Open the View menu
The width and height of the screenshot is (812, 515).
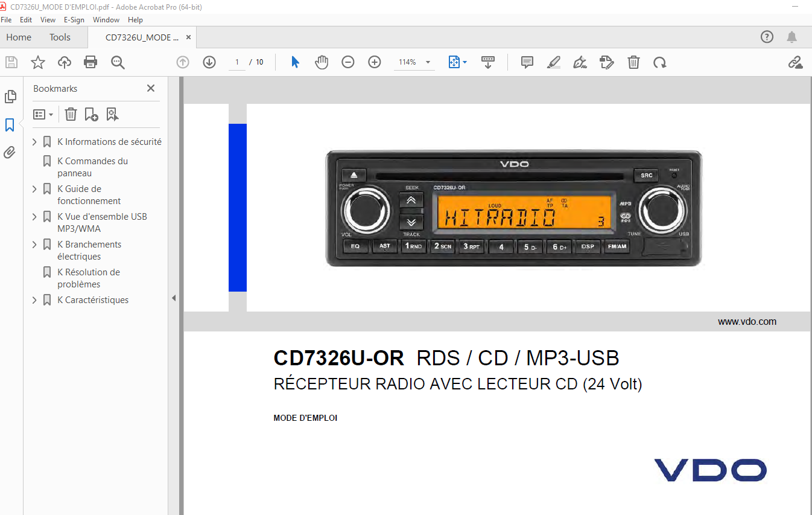tap(48, 20)
